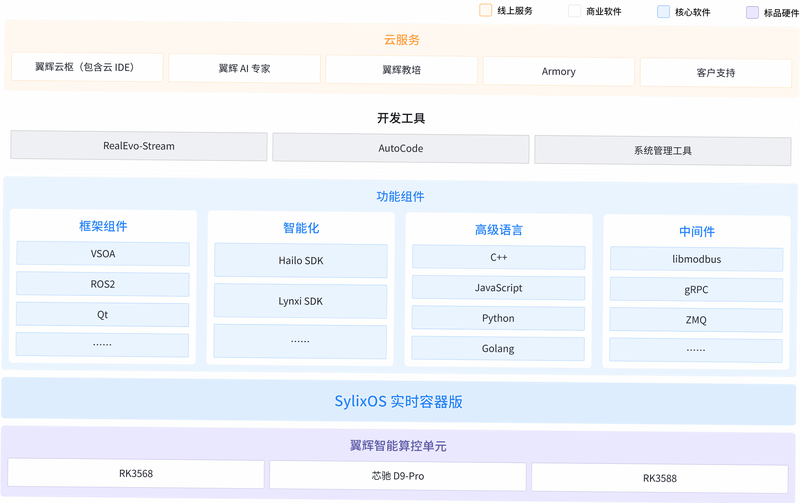This screenshot has height=503, width=800.
Task: Click the Golang language item
Action: tap(498, 349)
